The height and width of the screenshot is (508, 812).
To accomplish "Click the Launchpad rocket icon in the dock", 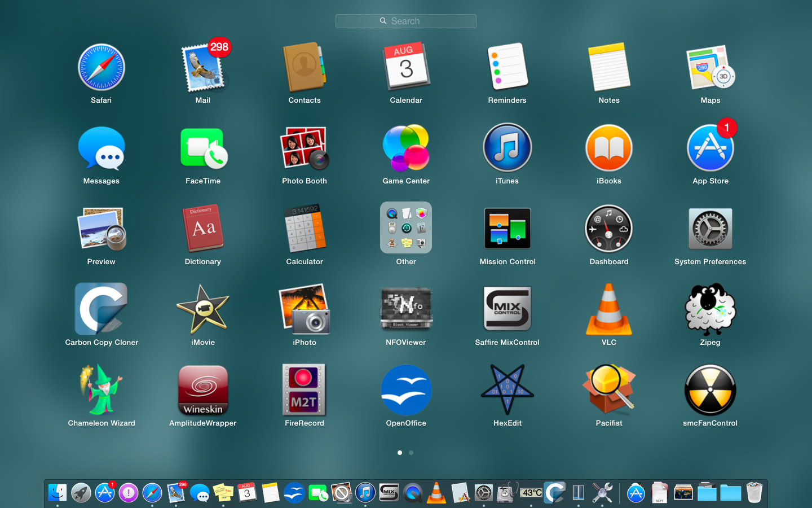I will 81,493.
